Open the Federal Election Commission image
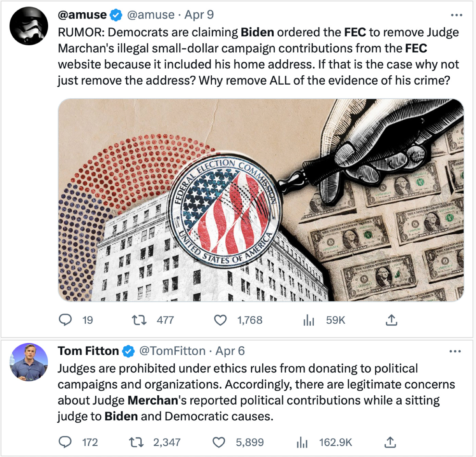 (x=261, y=200)
